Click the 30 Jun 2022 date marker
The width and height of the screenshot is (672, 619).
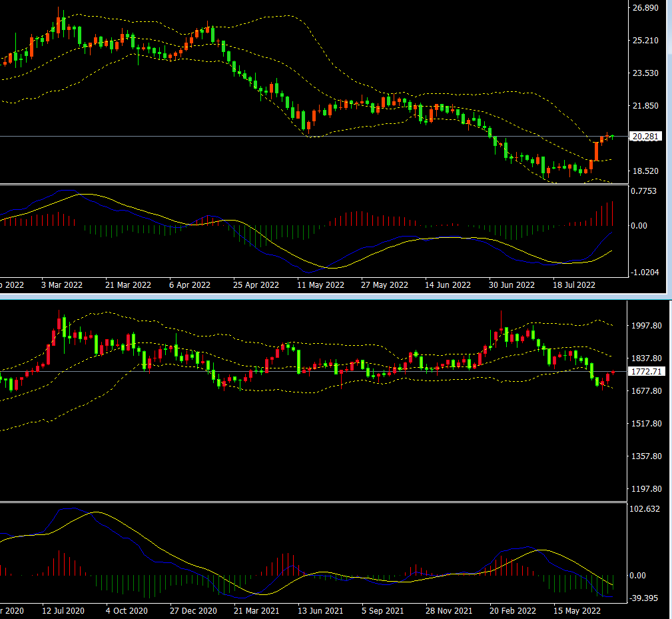tap(512, 285)
